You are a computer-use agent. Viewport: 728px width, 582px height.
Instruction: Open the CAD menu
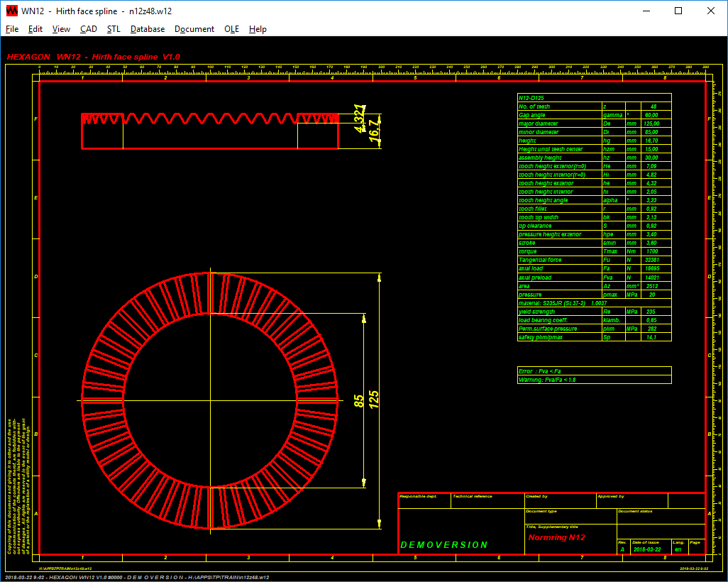[89, 29]
